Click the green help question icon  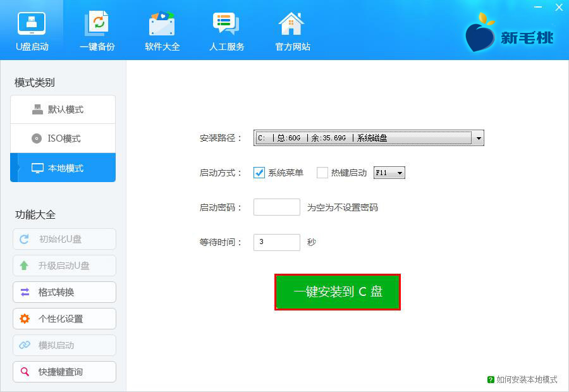click(491, 379)
